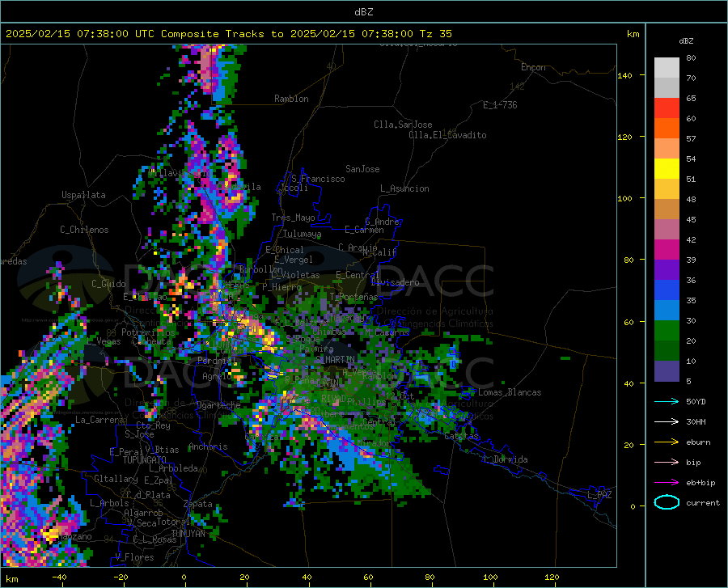Click the timestamp 'Composite Tracks' header line
This screenshot has height=588, width=728.
229,34
